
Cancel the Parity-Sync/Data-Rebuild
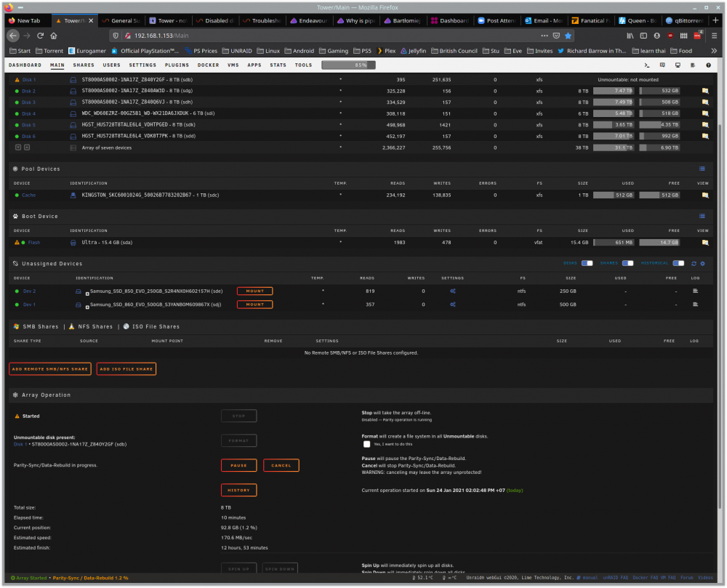click(281, 465)
